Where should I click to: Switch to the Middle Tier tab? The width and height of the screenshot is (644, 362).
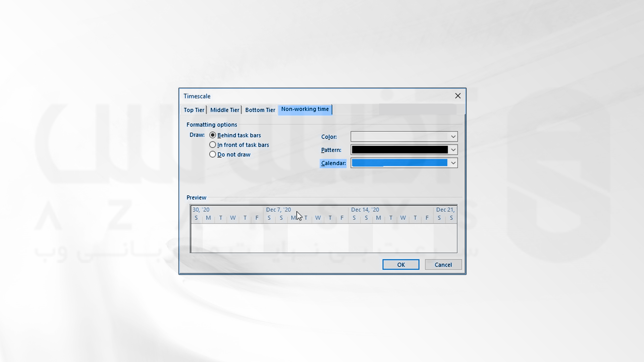(x=225, y=110)
